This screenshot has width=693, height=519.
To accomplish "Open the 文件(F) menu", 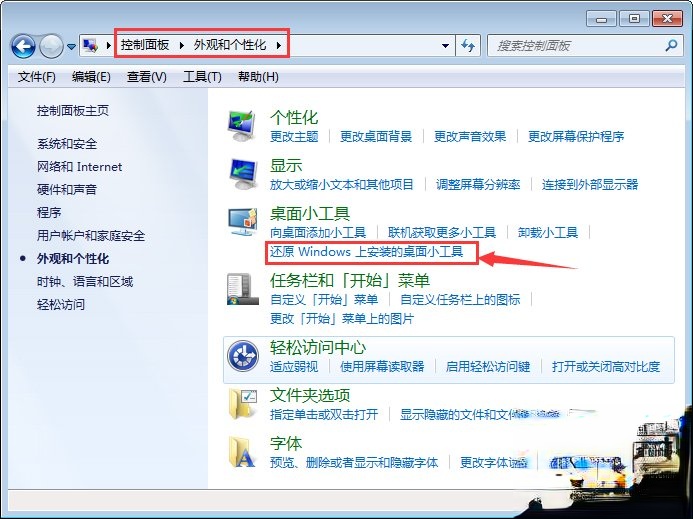I will coord(37,77).
